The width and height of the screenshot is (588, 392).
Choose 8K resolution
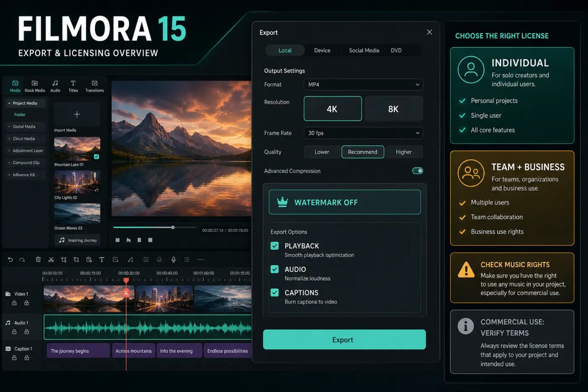(x=394, y=109)
